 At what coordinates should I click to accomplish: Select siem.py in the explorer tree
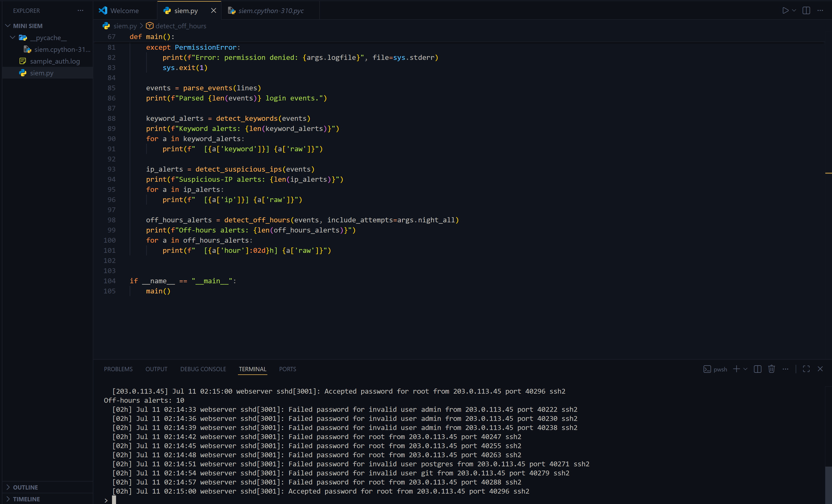(x=41, y=73)
